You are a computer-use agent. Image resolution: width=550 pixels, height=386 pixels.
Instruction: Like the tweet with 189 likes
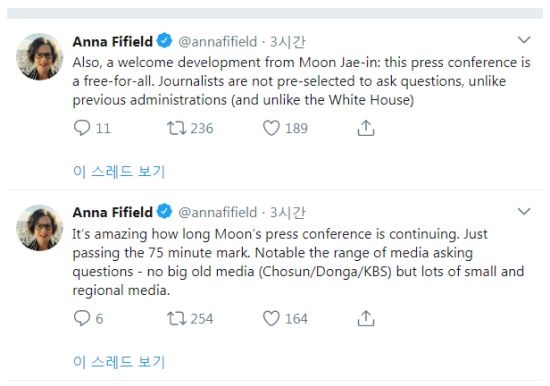click(x=271, y=128)
